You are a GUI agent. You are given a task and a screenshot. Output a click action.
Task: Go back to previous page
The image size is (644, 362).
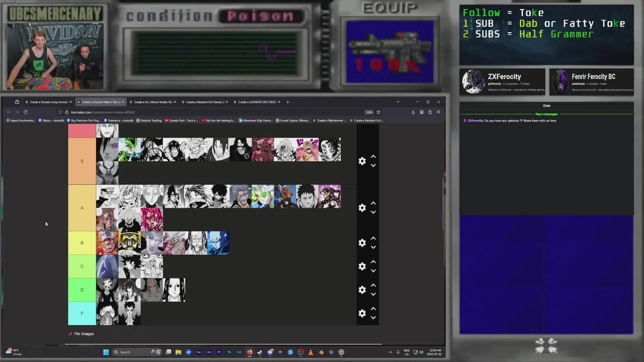(x=9, y=112)
